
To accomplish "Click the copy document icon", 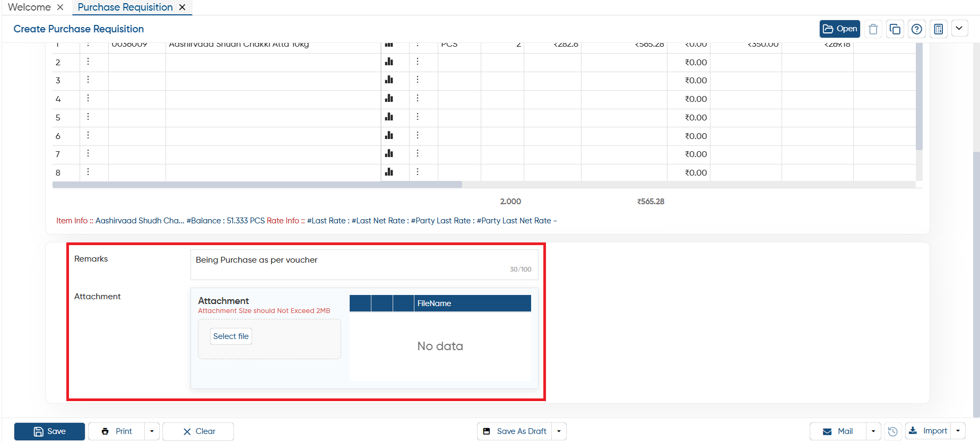I will [x=895, y=29].
